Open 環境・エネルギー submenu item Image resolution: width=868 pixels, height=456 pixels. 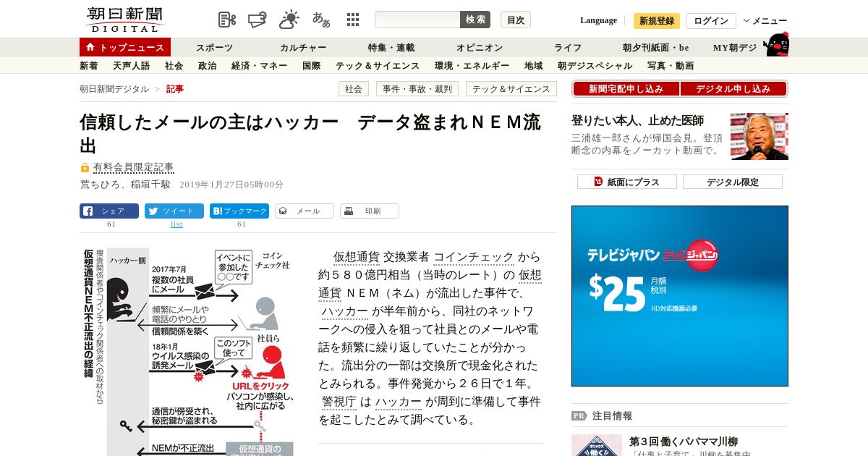coord(472,66)
